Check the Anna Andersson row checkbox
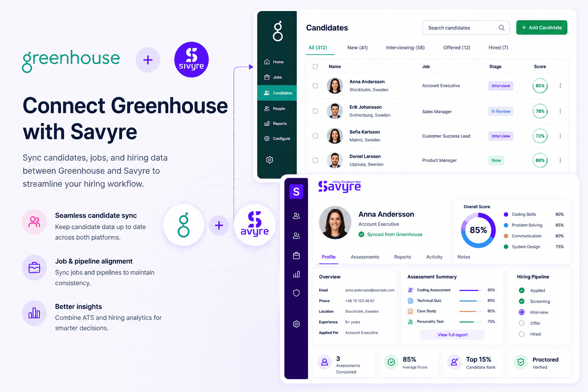The image size is (588, 392). point(315,86)
